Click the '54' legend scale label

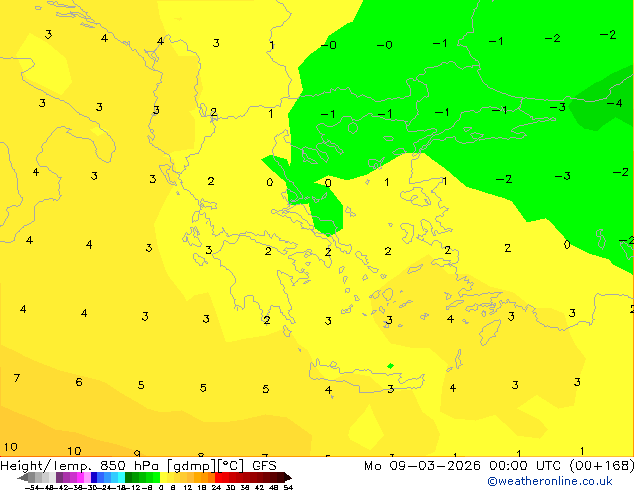[x=288, y=487]
